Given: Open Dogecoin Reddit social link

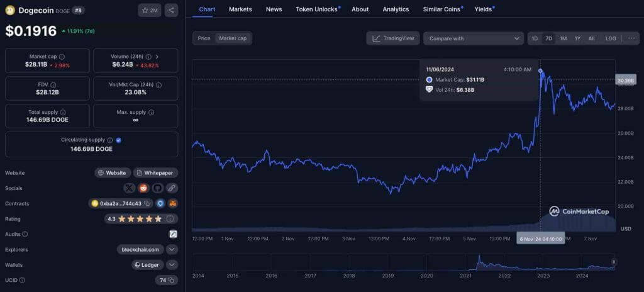Looking at the screenshot, I should [x=143, y=188].
